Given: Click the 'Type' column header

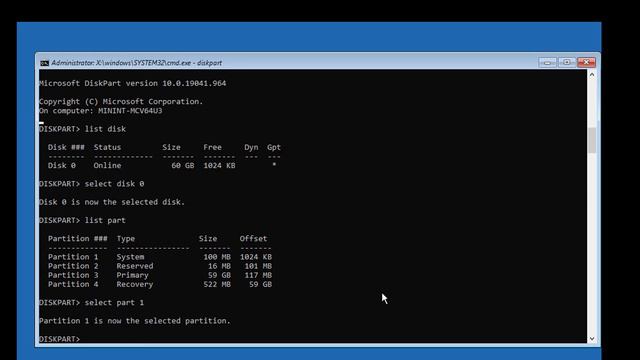Looking at the screenshot, I should [126, 239].
